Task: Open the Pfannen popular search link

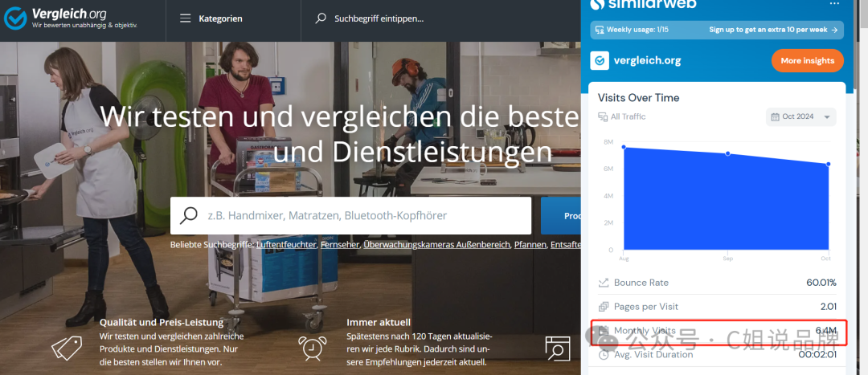Action: 530,245
